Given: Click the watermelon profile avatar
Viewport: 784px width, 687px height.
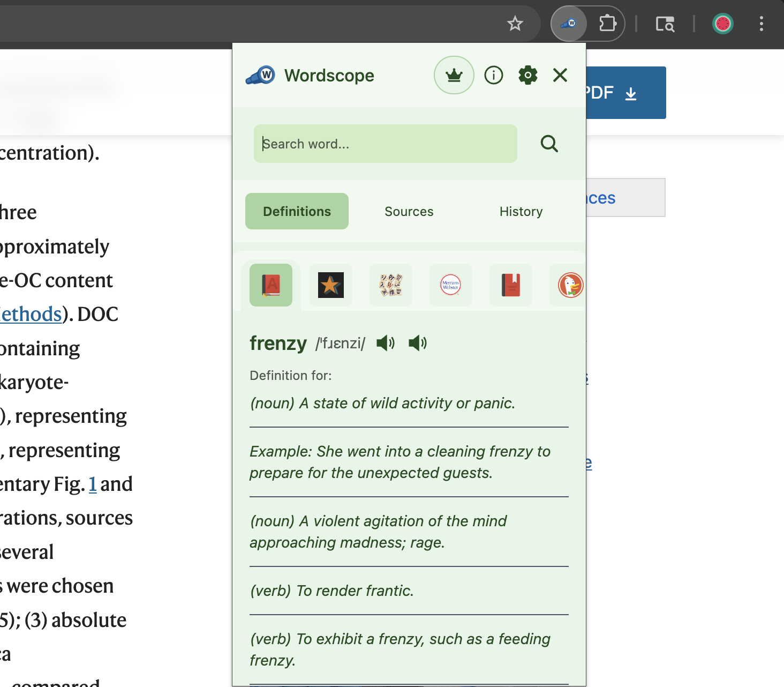Looking at the screenshot, I should [x=722, y=24].
